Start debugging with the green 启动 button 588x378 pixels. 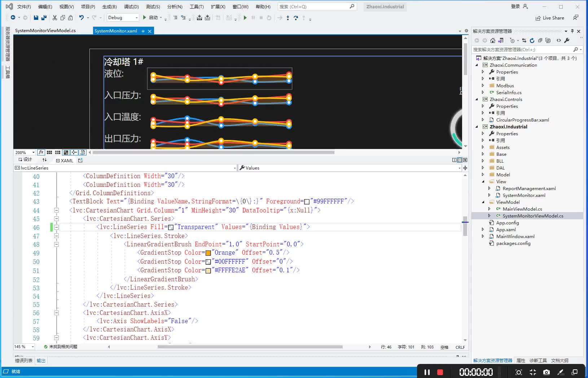coord(151,17)
